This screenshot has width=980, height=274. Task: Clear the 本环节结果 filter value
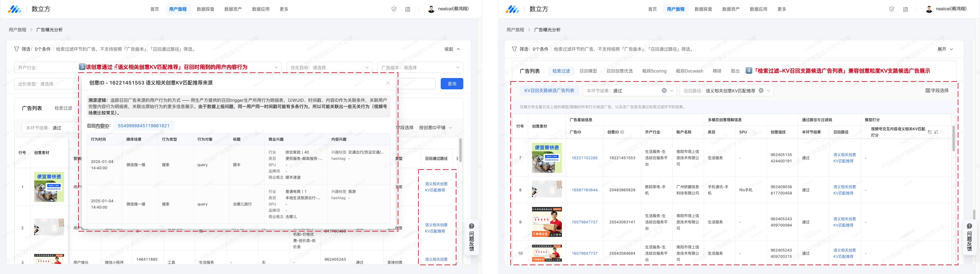[664, 91]
